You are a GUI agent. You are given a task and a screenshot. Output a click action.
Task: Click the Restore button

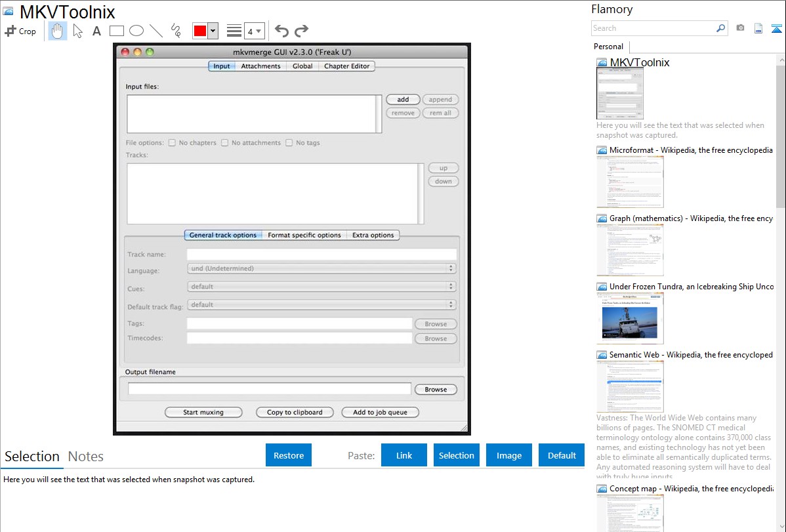pyautogui.click(x=289, y=455)
